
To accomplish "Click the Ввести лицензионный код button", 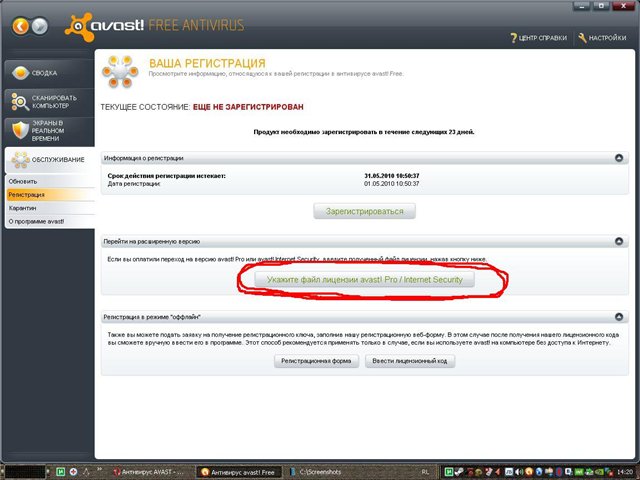I will pyautogui.click(x=410, y=361).
